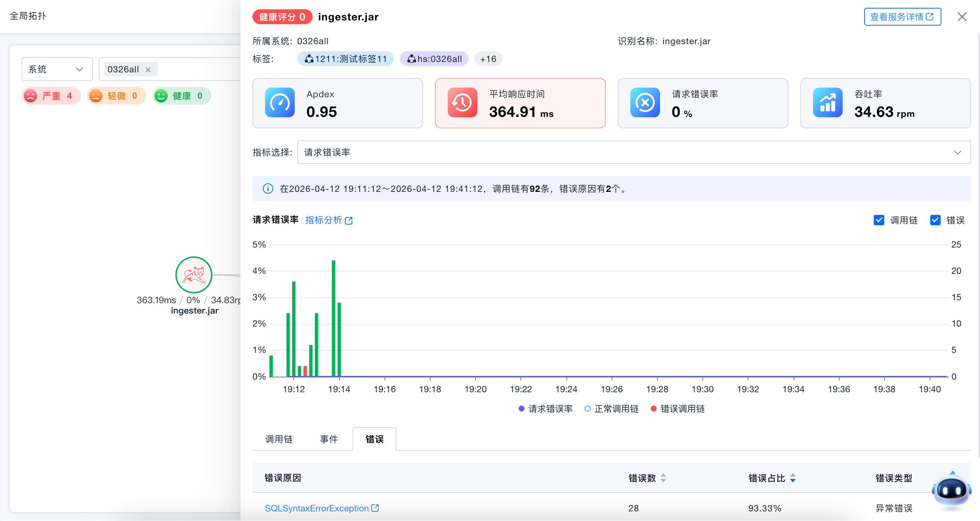Click the error count cell 28
980x521 pixels.
tap(633, 508)
